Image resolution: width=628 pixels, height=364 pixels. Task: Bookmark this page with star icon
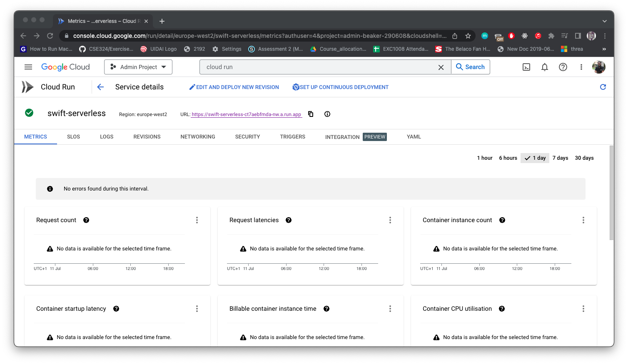click(468, 36)
